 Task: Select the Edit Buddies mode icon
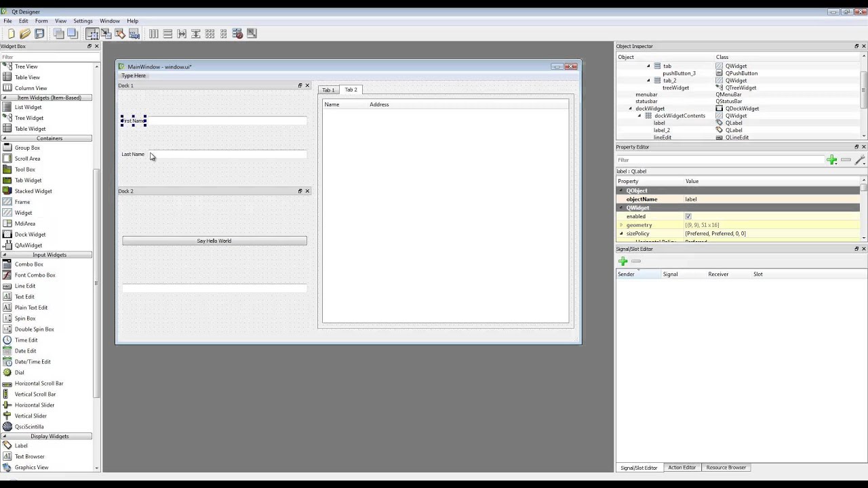120,33
